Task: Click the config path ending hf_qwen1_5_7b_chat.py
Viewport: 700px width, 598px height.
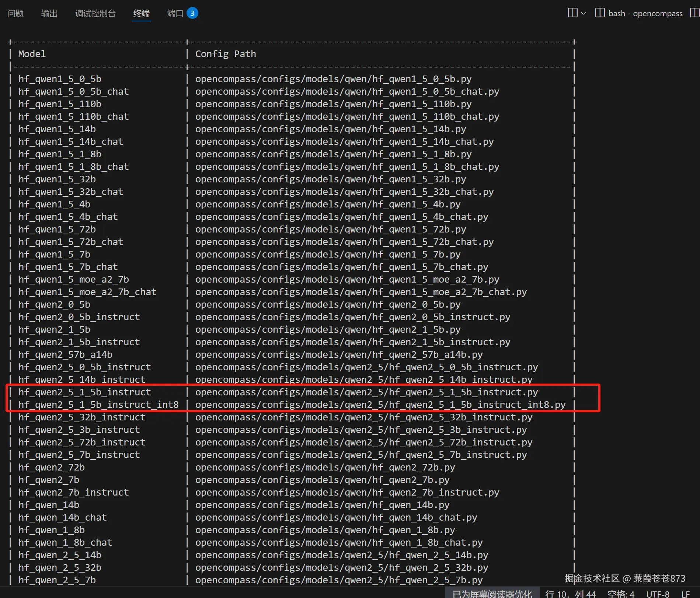Action: 342,267
